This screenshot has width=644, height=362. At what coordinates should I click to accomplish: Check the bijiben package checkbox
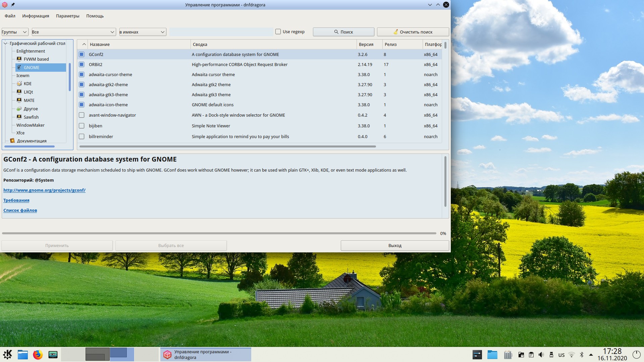pos(82,126)
